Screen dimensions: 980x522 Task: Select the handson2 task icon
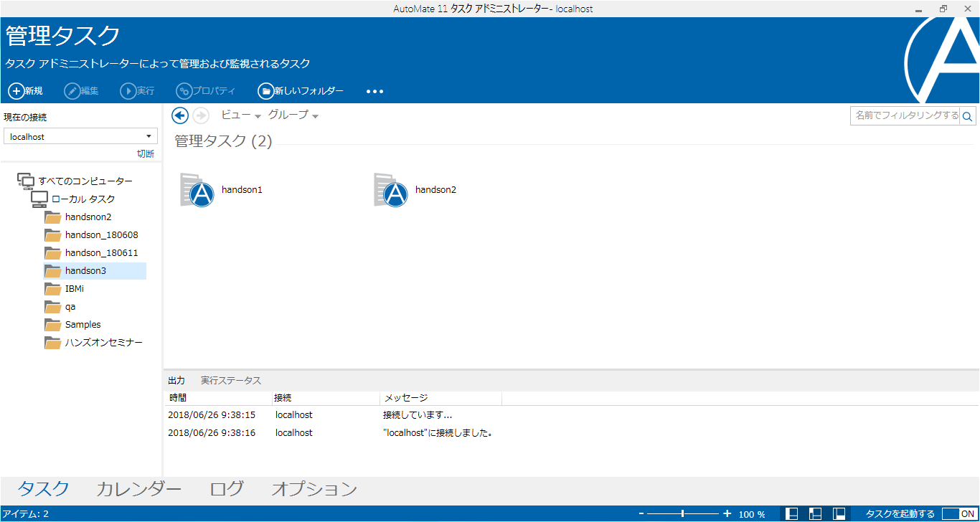(391, 190)
